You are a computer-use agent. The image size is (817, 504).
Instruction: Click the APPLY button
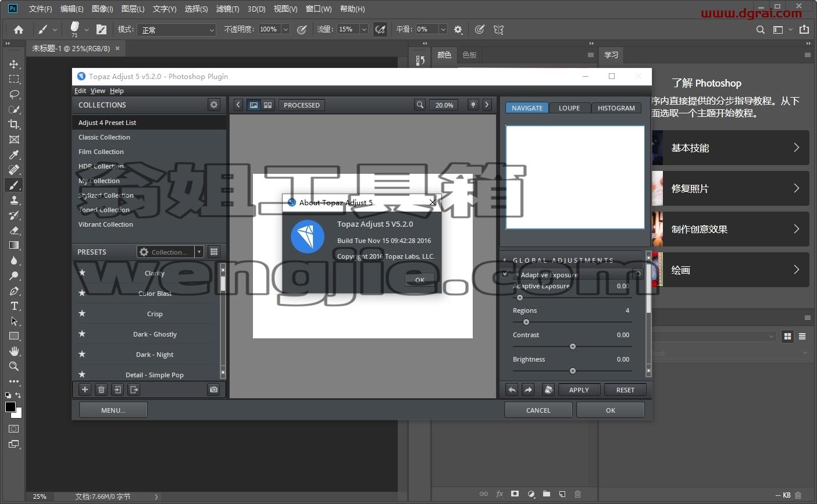(x=579, y=390)
